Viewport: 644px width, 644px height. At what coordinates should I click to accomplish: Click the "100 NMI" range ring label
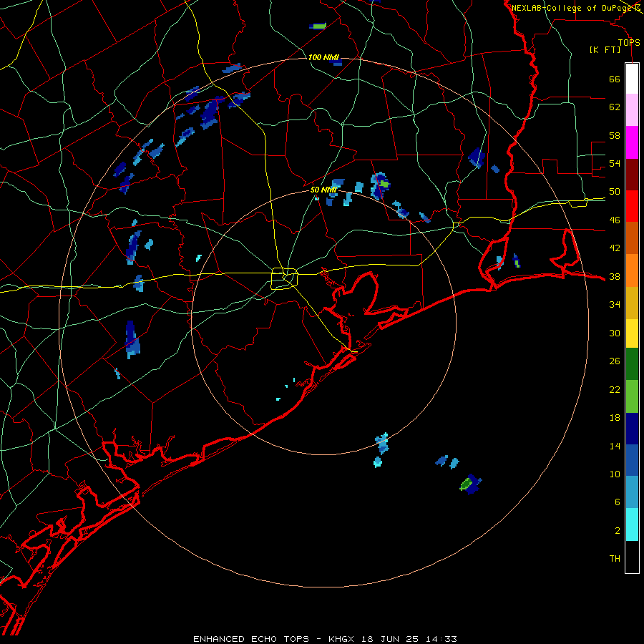(x=323, y=57)
